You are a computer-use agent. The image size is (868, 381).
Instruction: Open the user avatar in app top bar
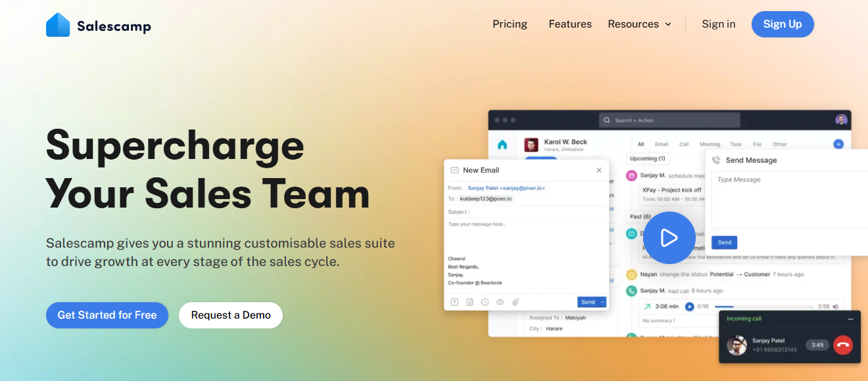coord(841,120)
